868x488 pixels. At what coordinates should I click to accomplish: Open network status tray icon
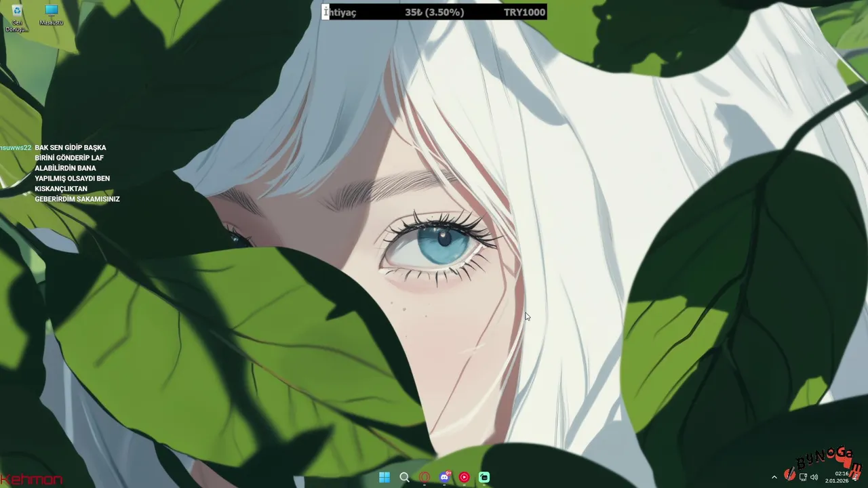(x=803, y=477)
